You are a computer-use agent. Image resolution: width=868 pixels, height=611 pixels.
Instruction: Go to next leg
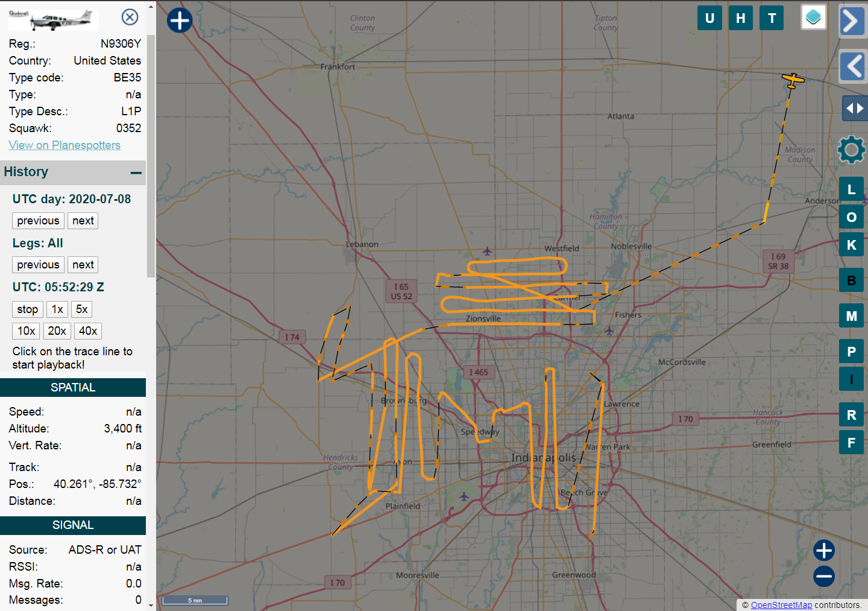point(83,265)
